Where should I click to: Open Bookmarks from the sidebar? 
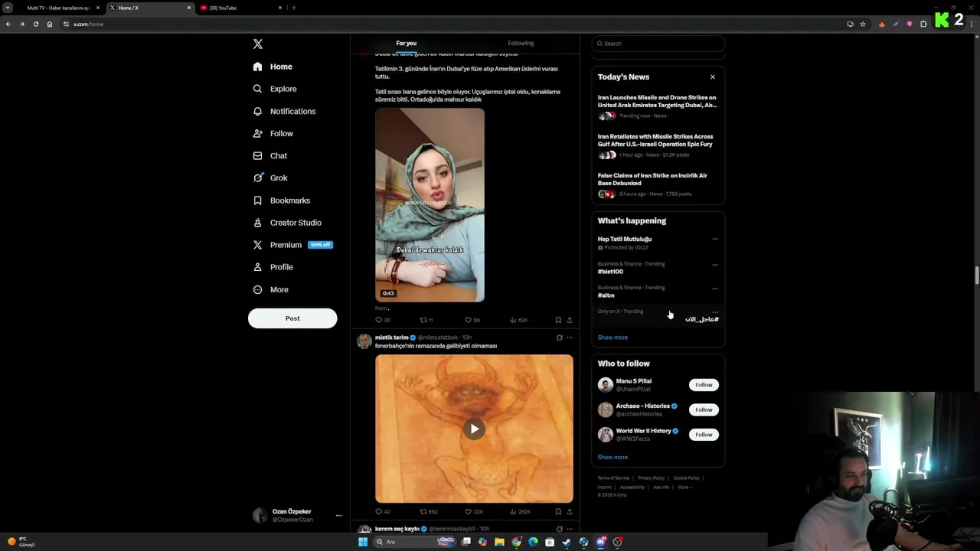tap(282, 201)
